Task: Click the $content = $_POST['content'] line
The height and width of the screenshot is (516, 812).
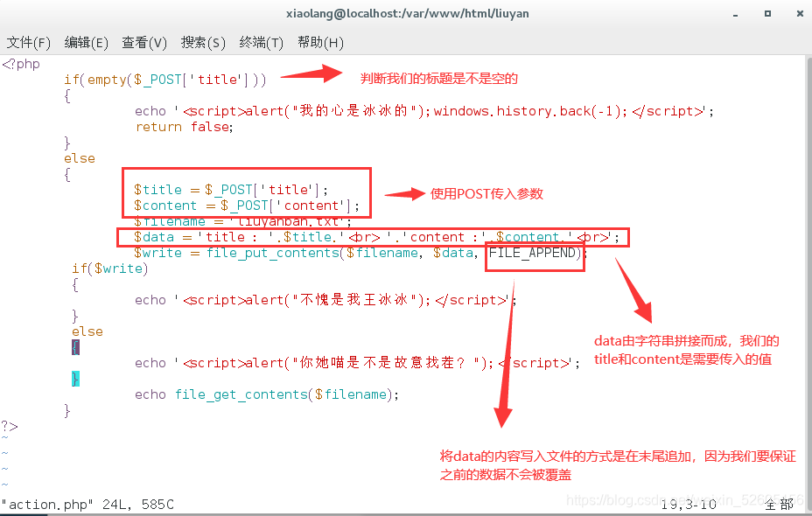Action: click(x=246, y=206)
